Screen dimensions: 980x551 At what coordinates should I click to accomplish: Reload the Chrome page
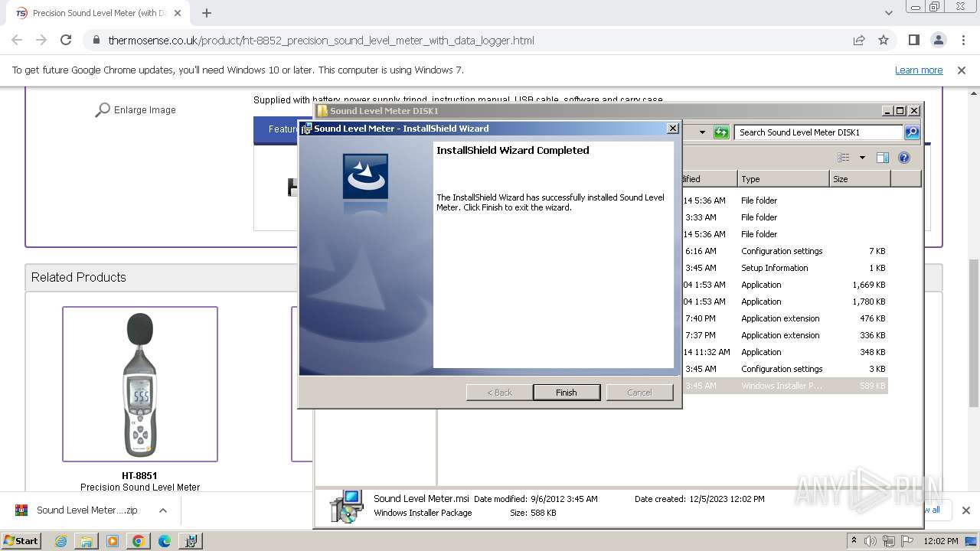[x=66, y=40]
